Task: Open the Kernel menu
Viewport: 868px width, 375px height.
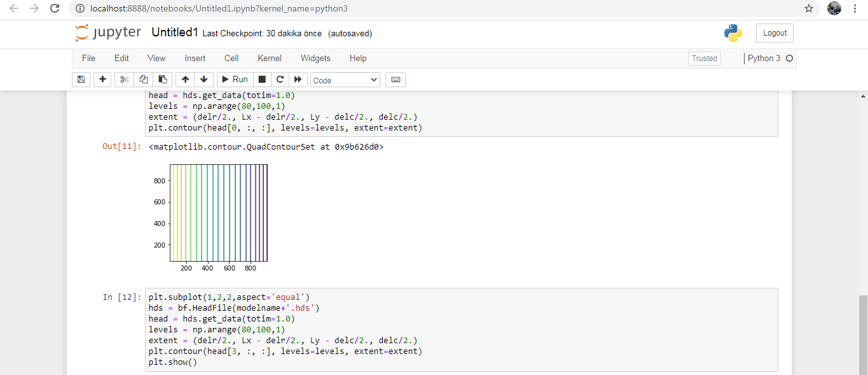Action: click(x=270, y=58)
